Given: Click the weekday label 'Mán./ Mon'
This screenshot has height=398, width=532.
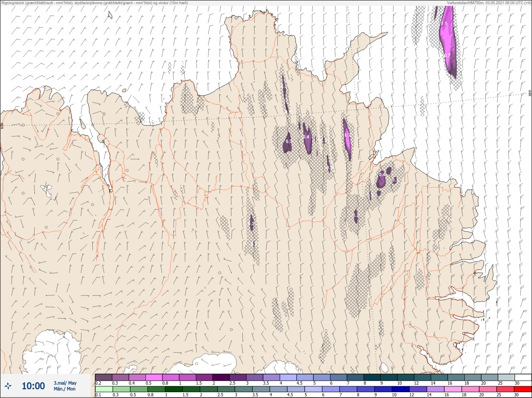Looking at the screenshot, I should (x=64, y=389).
